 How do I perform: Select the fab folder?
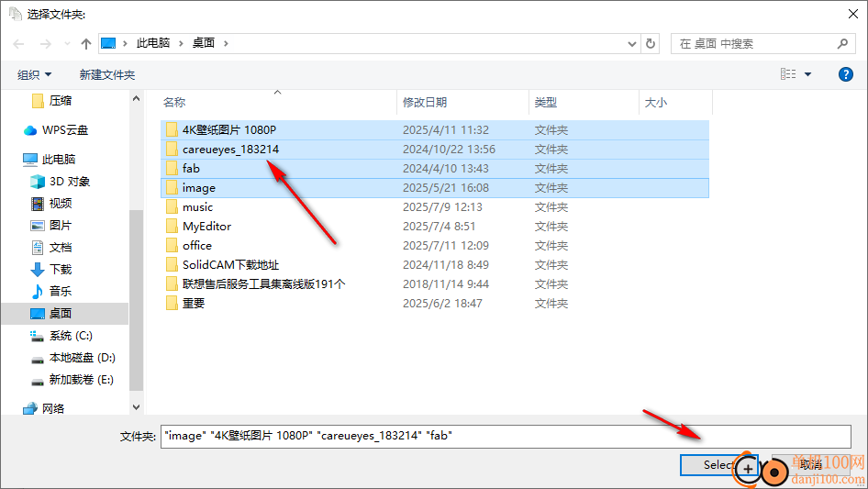[x=435, y=169]
